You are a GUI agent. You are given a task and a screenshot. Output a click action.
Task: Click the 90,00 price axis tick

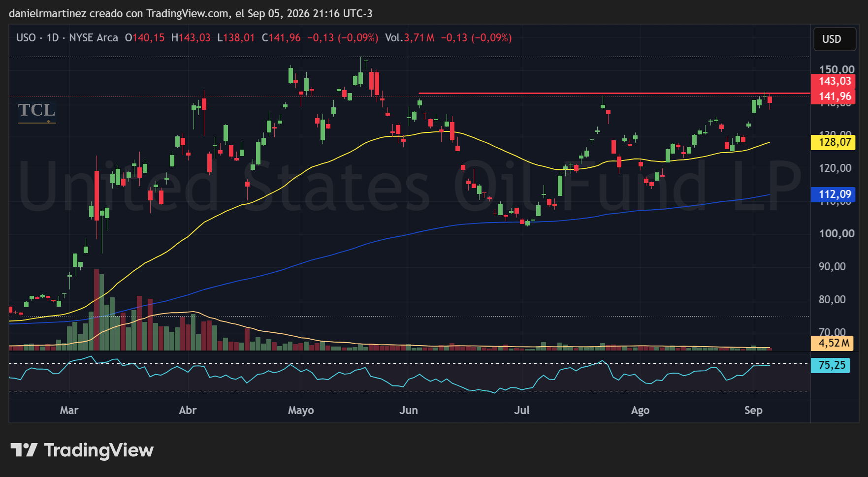pos(832,267)
